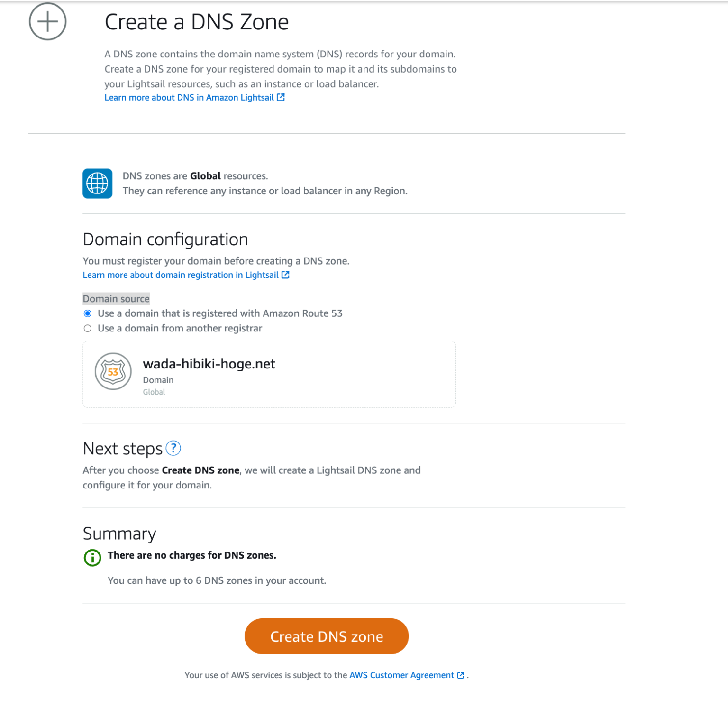
Task: Open the AWS Customer Agreement link
Action: click(x=401, y=675)
